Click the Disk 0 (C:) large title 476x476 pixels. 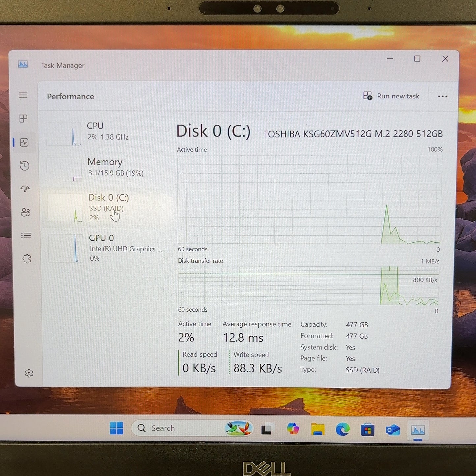213,131
